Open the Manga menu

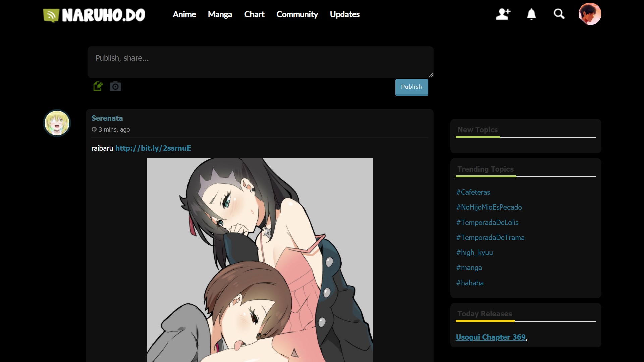220,14
